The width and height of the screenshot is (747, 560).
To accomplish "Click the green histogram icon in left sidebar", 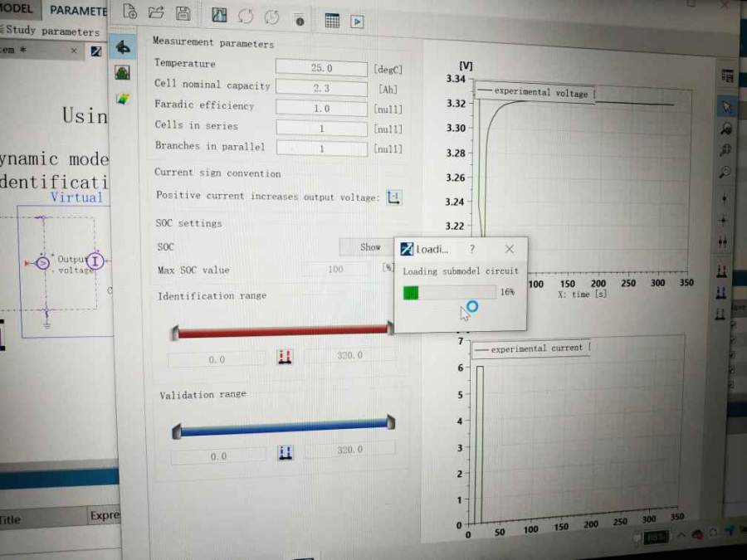I will click(x=123, y=73).
